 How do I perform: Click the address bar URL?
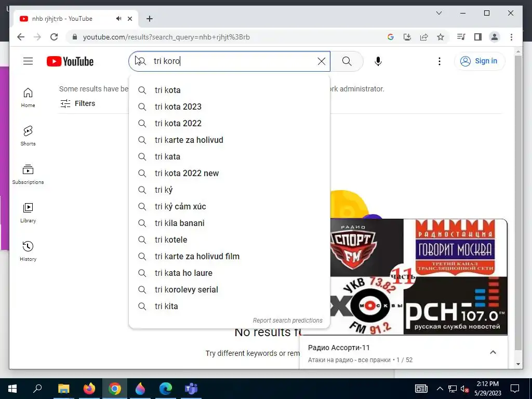[166, 37]
